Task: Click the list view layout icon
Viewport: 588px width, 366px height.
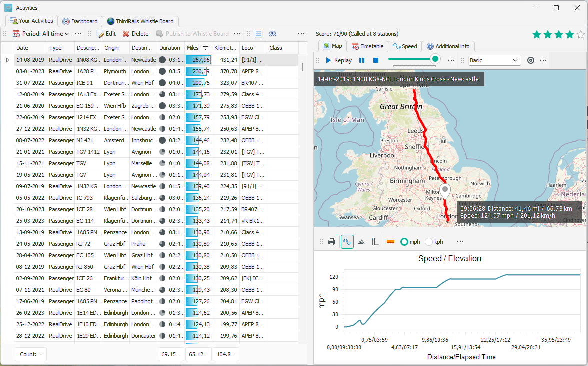Action: [x=258, y=34]
